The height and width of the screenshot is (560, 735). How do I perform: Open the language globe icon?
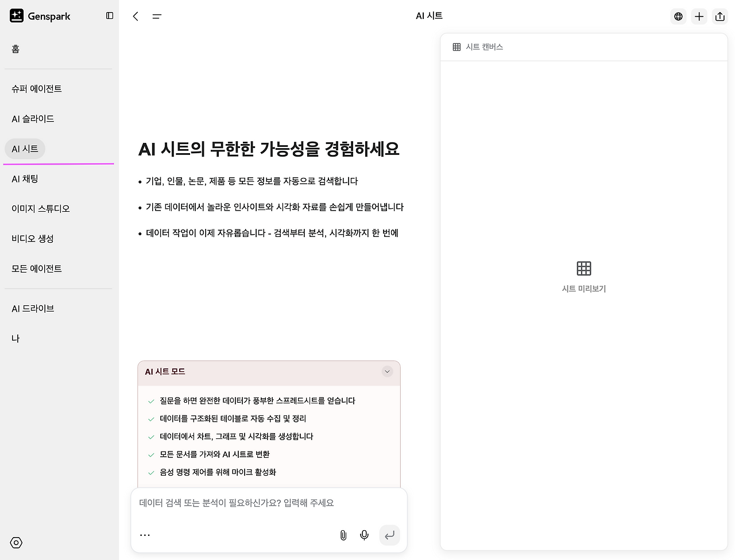(x=678, y=16)
